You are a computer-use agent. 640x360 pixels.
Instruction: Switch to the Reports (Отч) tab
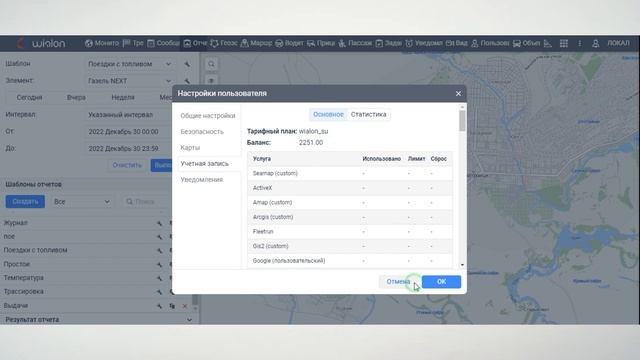coord(195,43)
